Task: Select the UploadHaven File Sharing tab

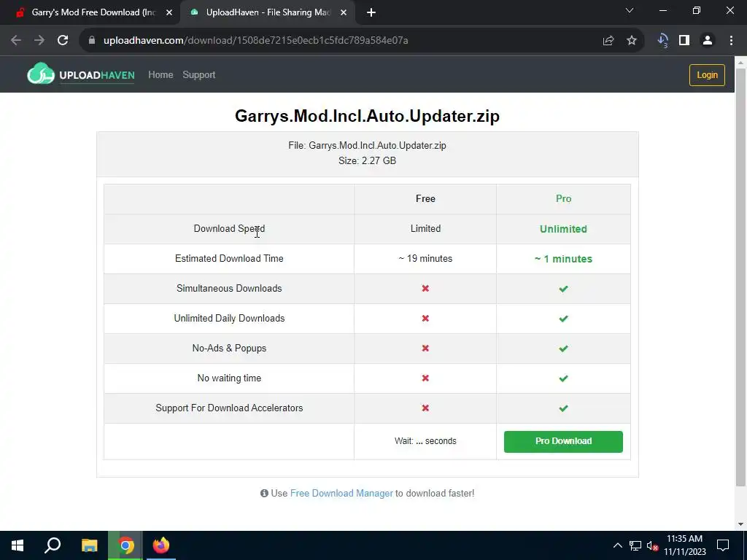Action: [x=268, y=13]
